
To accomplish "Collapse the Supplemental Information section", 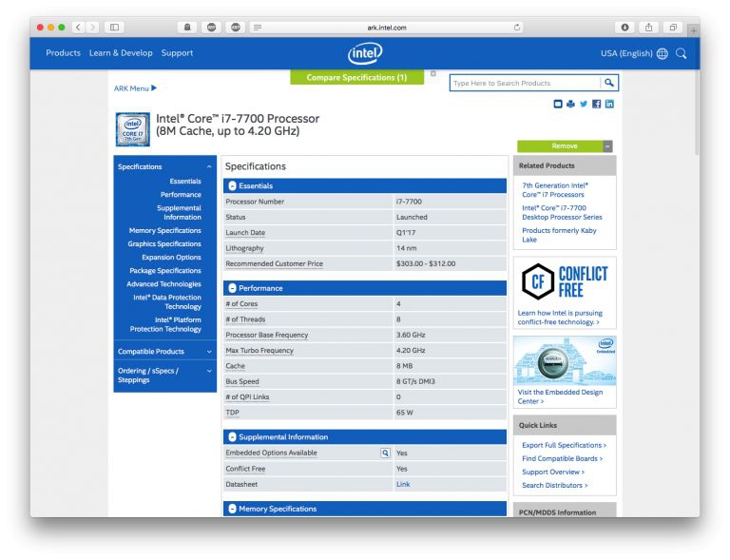I will (x=232, y=437).
